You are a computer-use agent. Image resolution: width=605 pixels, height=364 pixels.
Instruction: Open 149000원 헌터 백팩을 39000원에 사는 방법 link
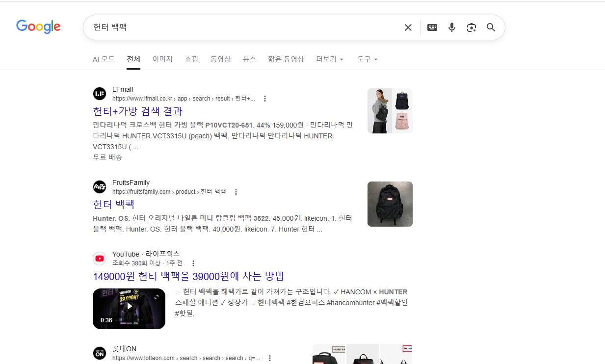click(188, 276)
